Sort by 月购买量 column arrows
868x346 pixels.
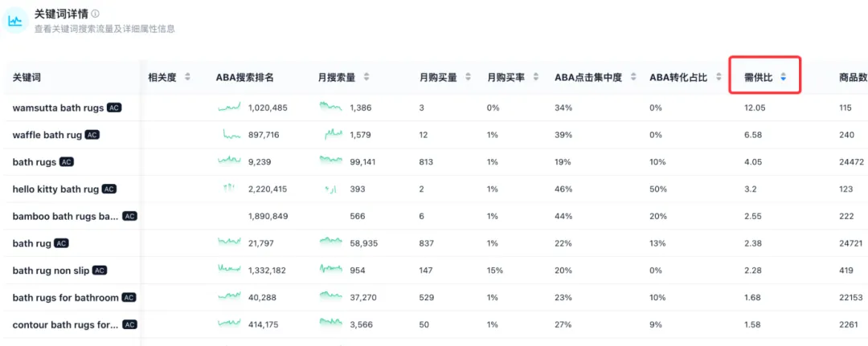[x=467, y=78]
